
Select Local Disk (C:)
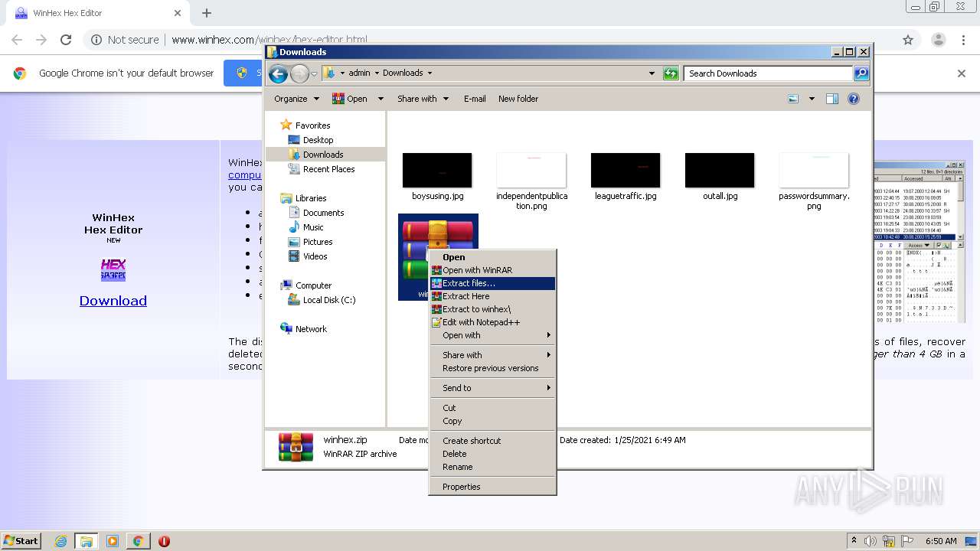322,299
